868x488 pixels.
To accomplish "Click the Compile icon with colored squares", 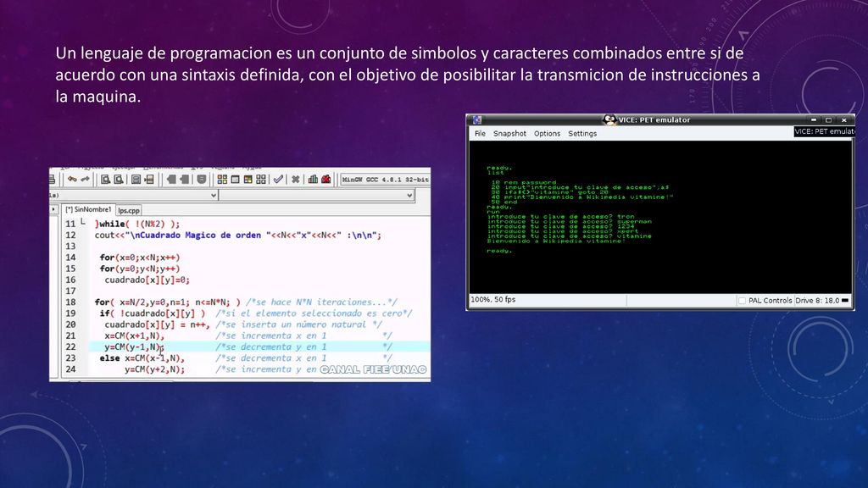I will click(222, 180).
